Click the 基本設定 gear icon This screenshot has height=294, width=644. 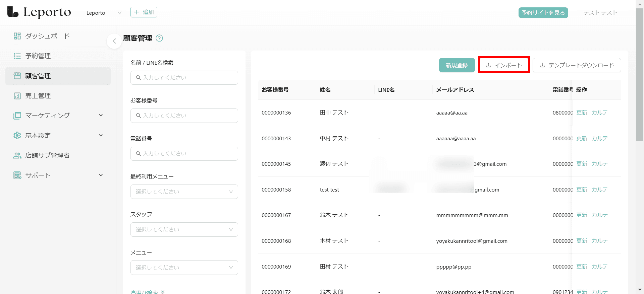click(17, 136)
